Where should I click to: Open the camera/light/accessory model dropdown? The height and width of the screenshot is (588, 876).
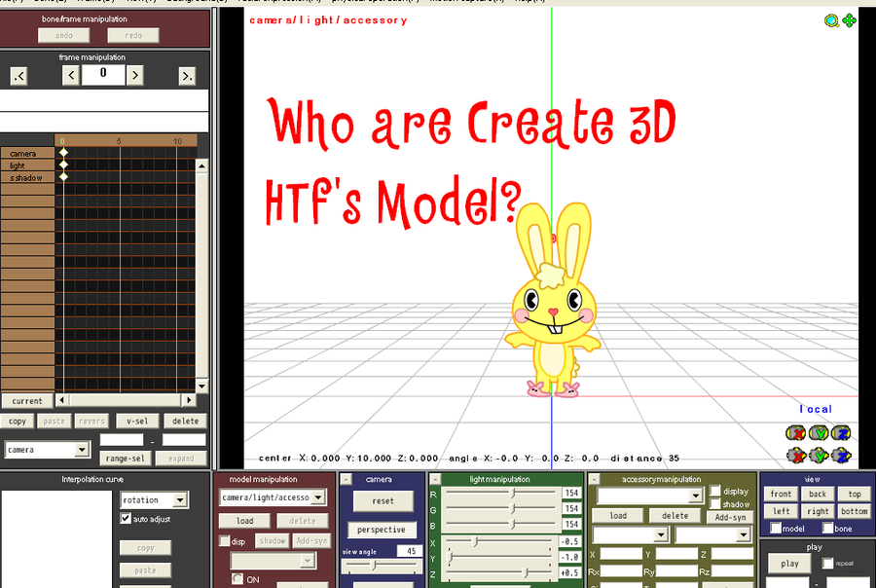[318, 496]
